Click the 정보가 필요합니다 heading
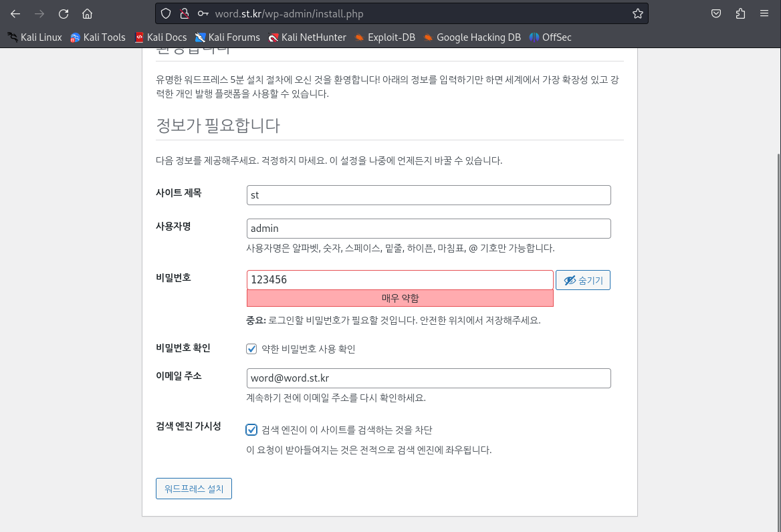Image resolution: width=781 pixels, height=532 pixels. point(218,125)
